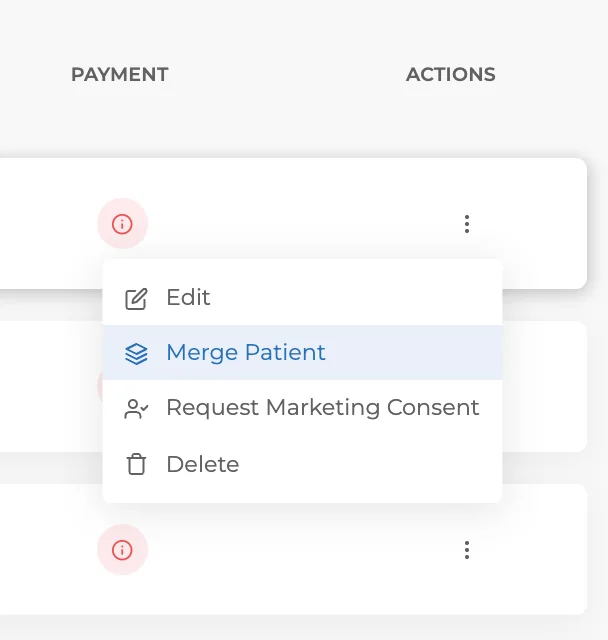Click the ACTIONS column header

click(x=450, y=75)
